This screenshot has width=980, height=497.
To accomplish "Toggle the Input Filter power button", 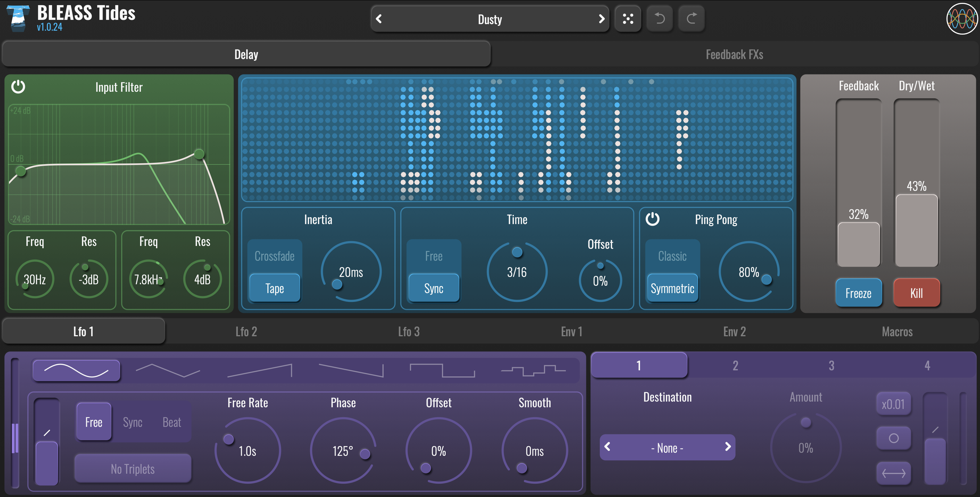I will (x=19, y=87).
